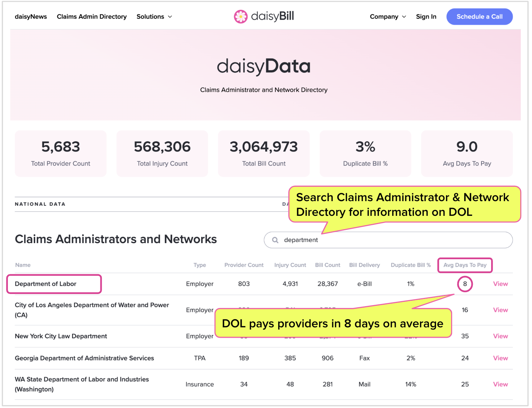Sort by Duplicate Bill % column header
The image size is (532, 408).
coord(410,265)
